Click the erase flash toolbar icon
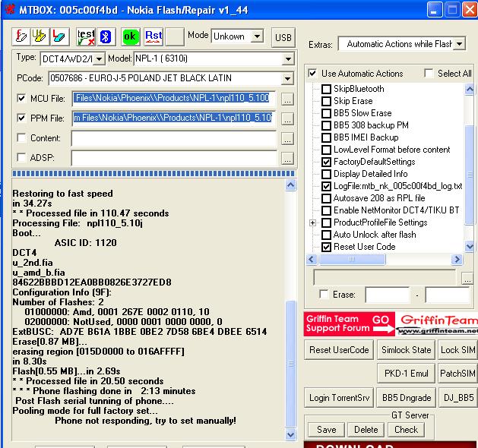Screen dimensions: 478x448 [59, 36]
